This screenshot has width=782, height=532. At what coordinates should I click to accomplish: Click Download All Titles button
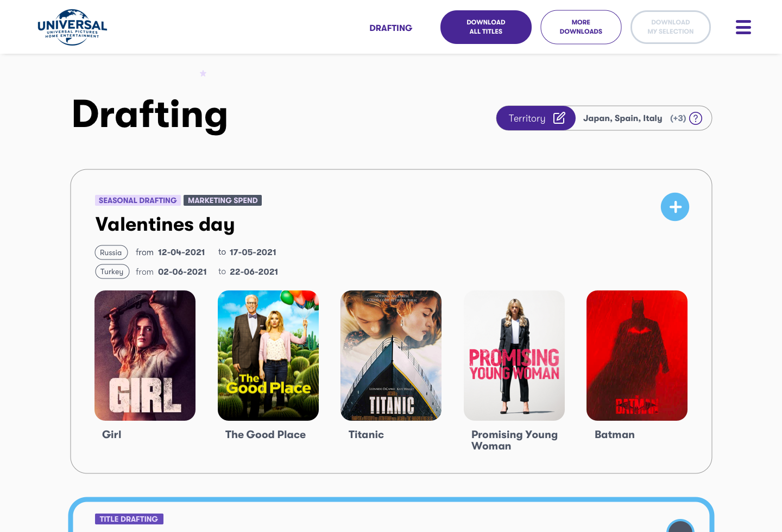pos(485,27)
